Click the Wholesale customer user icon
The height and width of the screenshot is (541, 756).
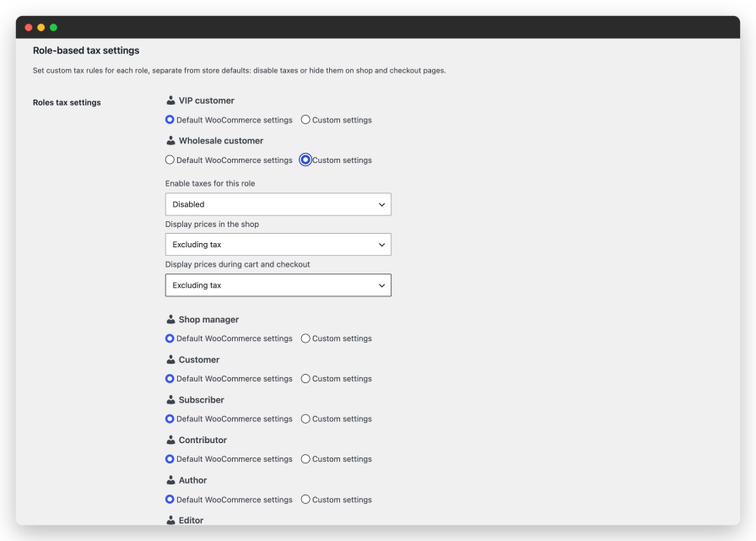170,140
